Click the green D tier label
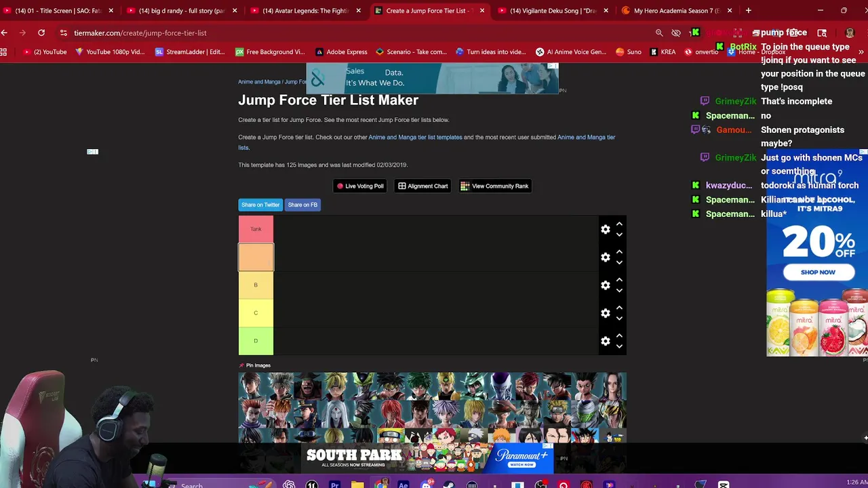The image size is (868, 488). coord(256,341)
